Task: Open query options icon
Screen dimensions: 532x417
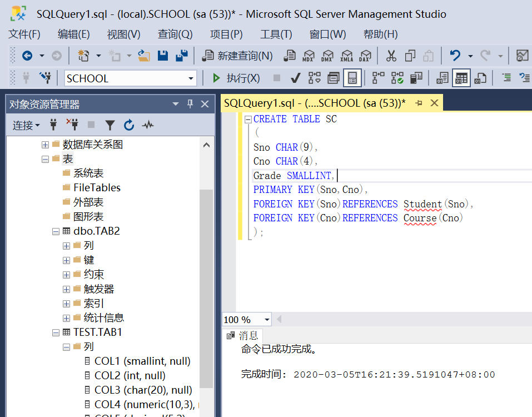Action: point(334,78)
